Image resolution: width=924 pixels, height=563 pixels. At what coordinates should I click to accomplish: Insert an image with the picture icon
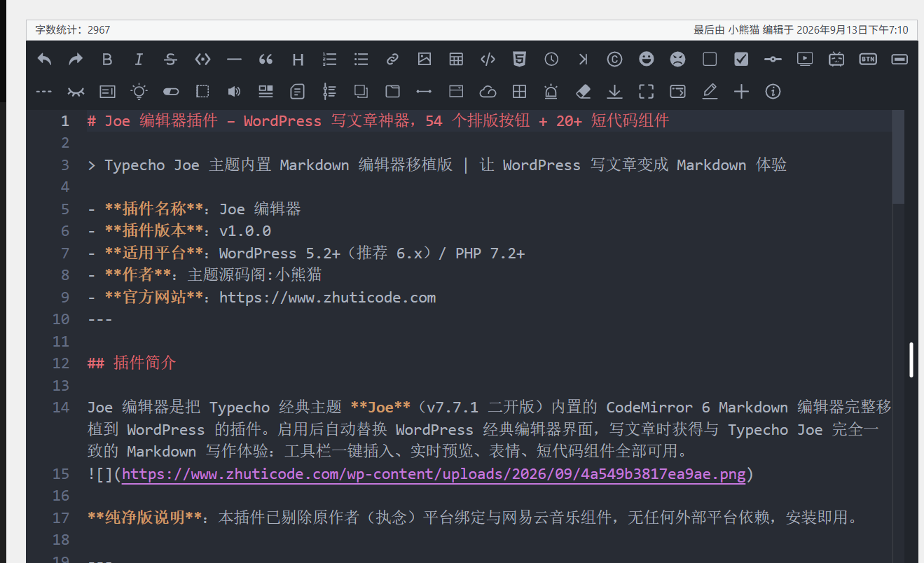(x=425, y=60)
